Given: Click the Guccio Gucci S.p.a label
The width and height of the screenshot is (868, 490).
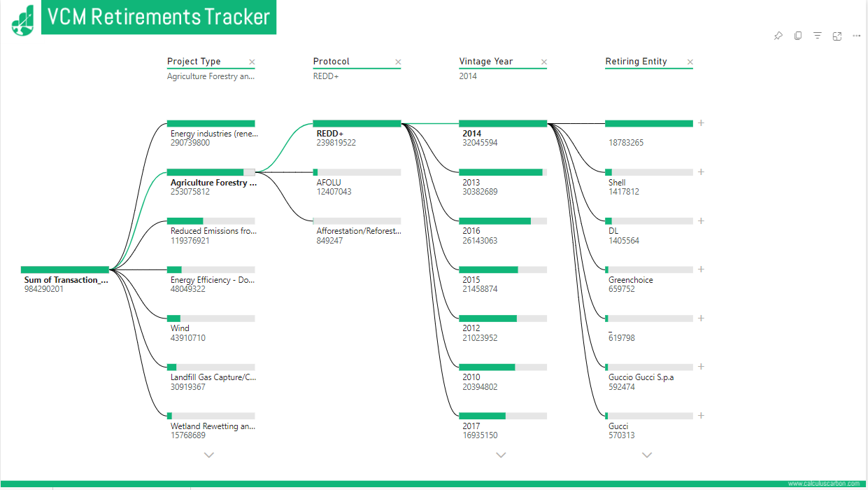Looking at the screenshot, I should [641, 377].
